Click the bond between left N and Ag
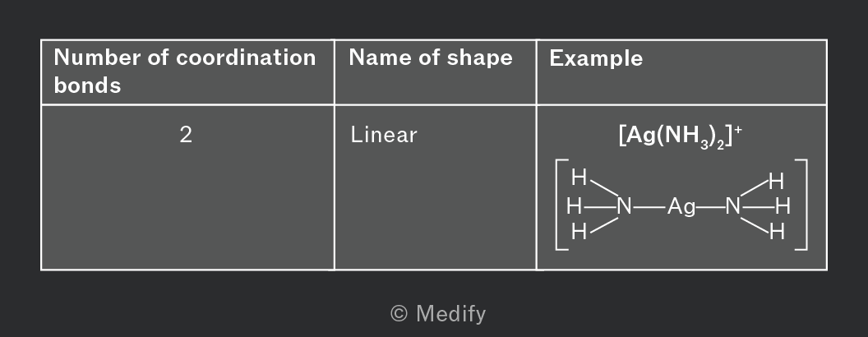Screen dimensions: 868x337 click(649, 207)
